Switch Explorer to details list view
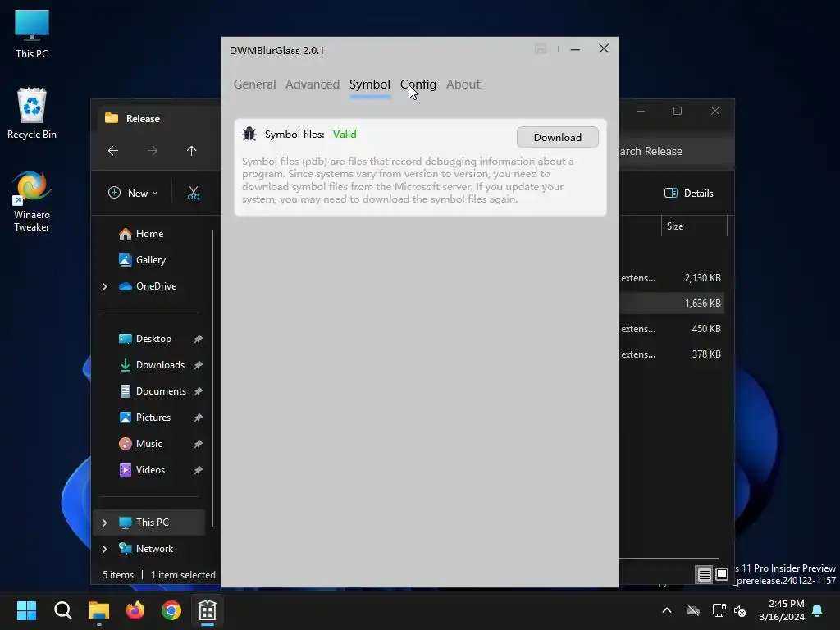This screenshot has width=840, height=630. point(704,575)
